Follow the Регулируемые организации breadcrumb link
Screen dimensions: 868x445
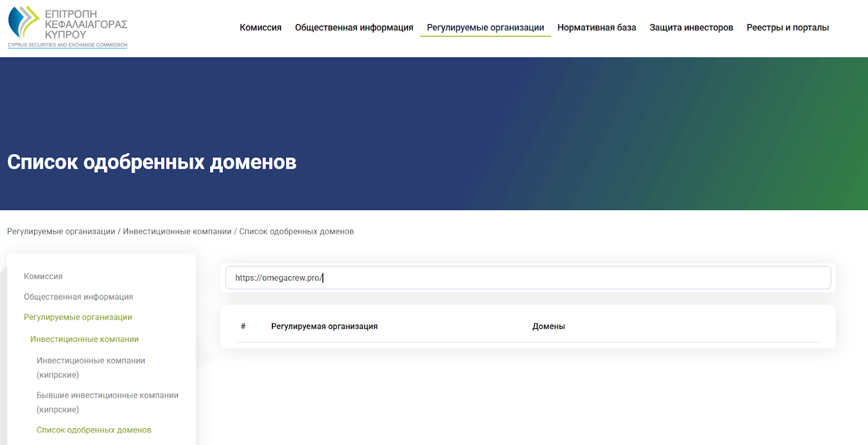point(61,231)
